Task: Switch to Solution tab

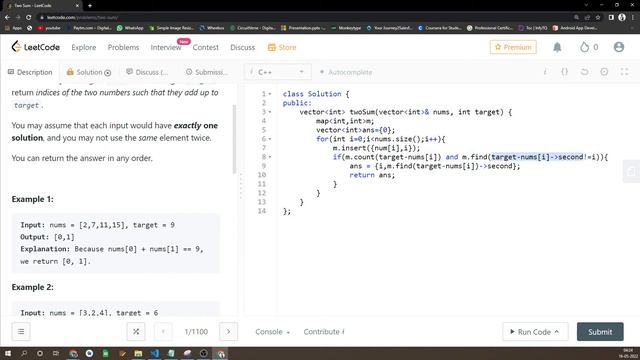Action: pyautogui.click(x=89, y=72)
